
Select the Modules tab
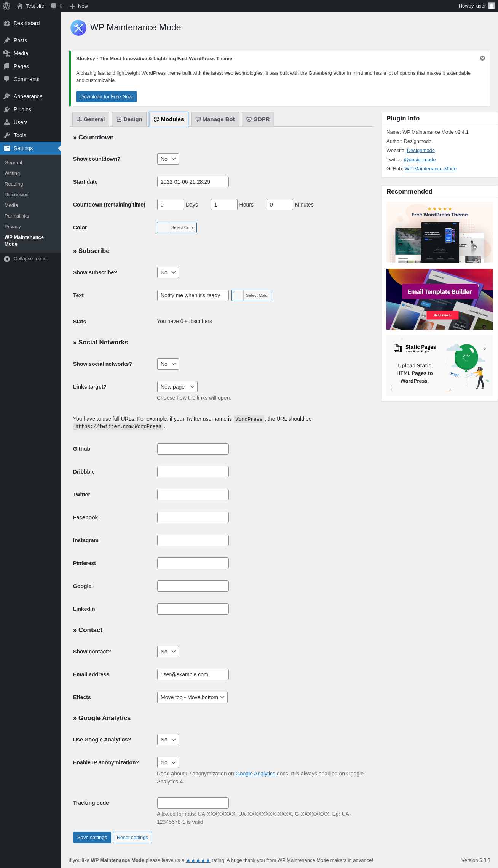point(169,119)
